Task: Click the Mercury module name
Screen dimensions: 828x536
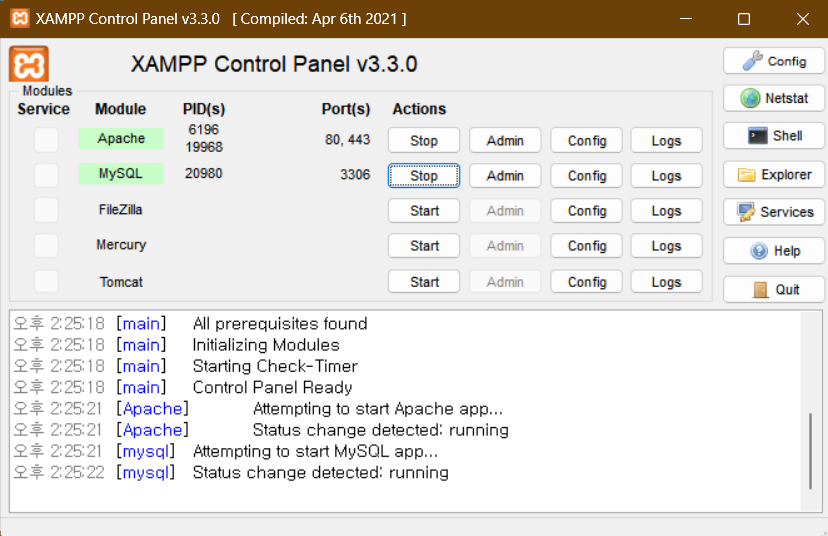Action: 121,245
